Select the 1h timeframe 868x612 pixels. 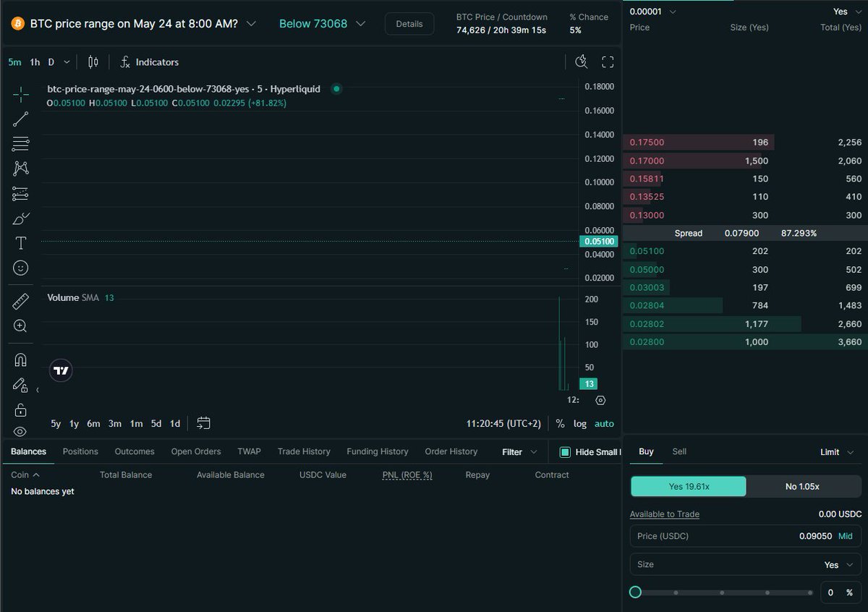click(35, 62)
